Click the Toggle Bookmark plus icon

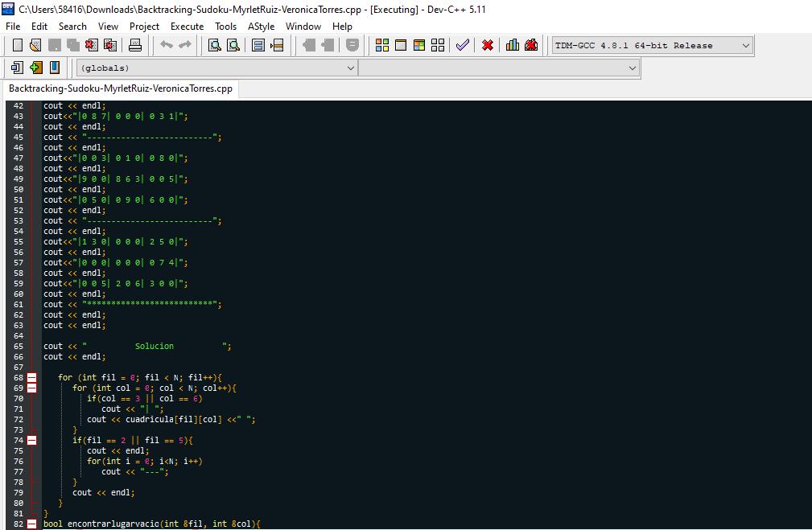click(x=35, y=68)
